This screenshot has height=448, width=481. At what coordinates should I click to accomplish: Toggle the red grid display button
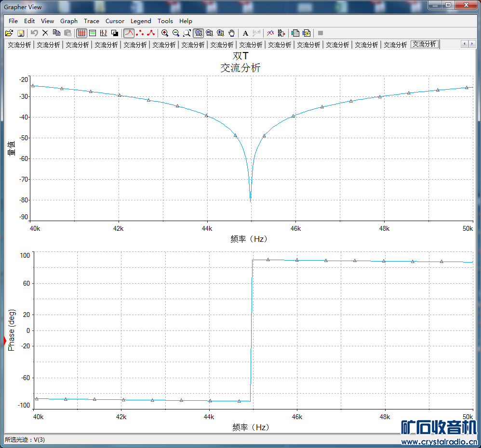point(81,33)
